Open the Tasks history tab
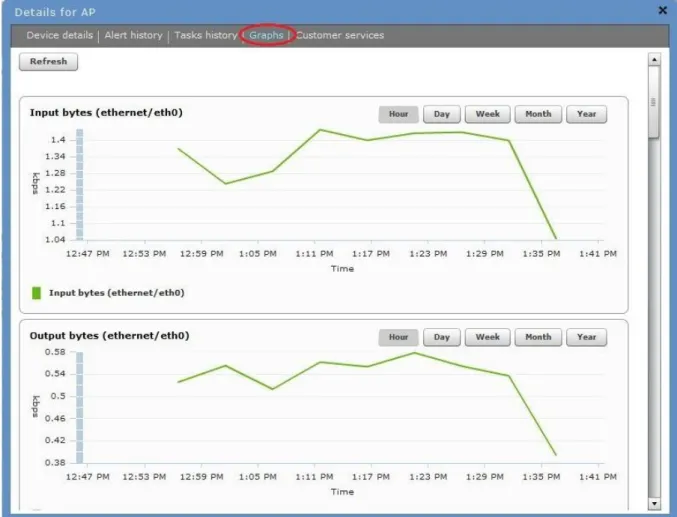Screen dimensions: 677x517 [206, 35]
